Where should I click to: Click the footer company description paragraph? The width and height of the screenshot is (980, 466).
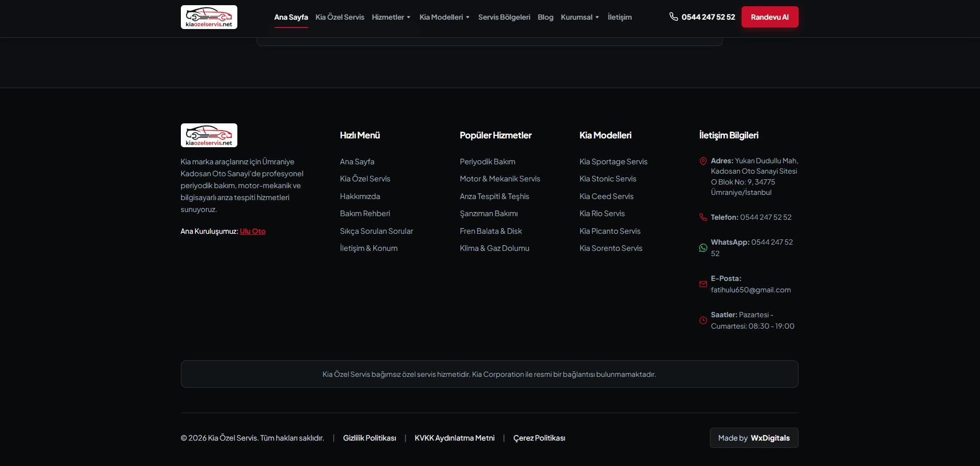pos(242,186)
